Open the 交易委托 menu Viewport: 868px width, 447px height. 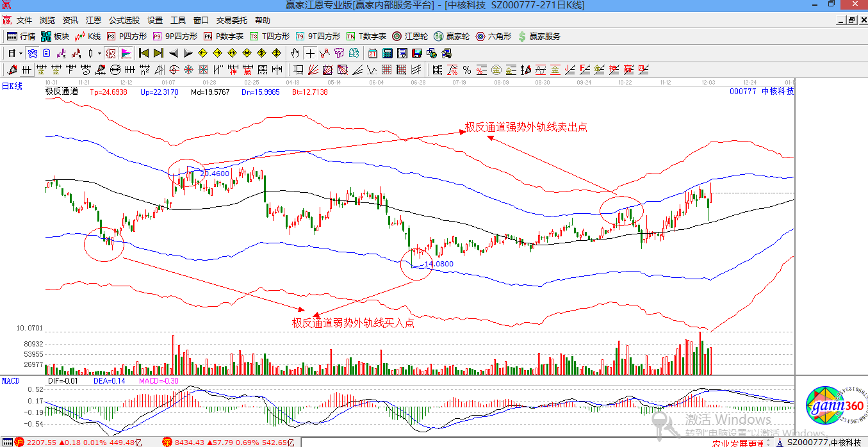233,20
